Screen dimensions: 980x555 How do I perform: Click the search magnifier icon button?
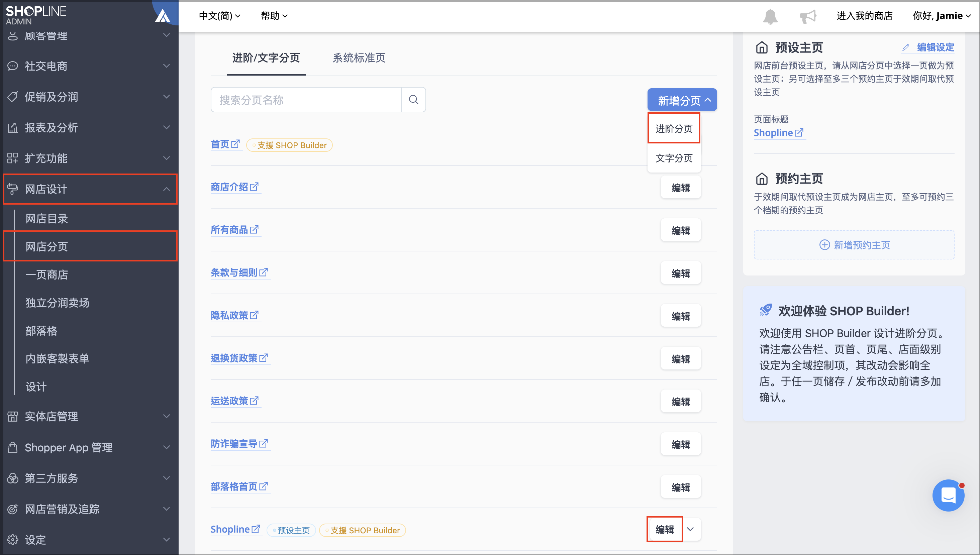click(x=413, y=100)
